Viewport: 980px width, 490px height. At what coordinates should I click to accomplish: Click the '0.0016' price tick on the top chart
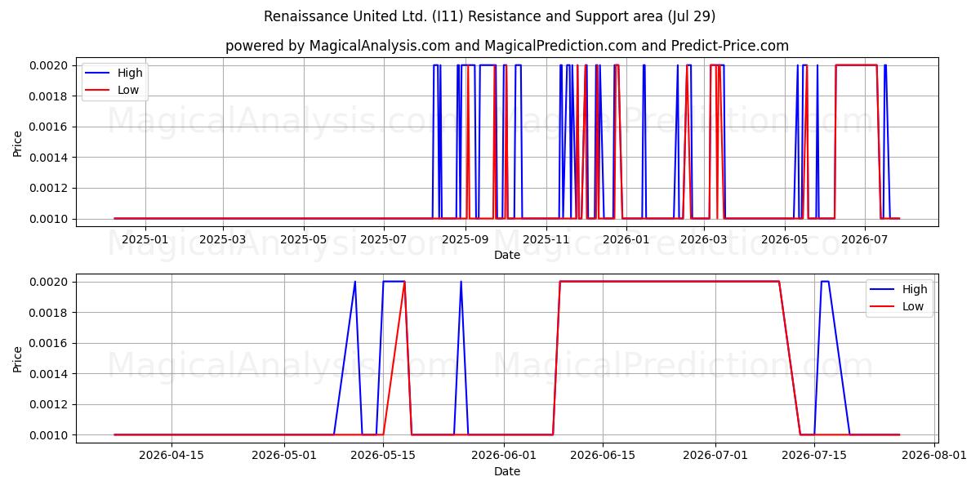point(51,127)
